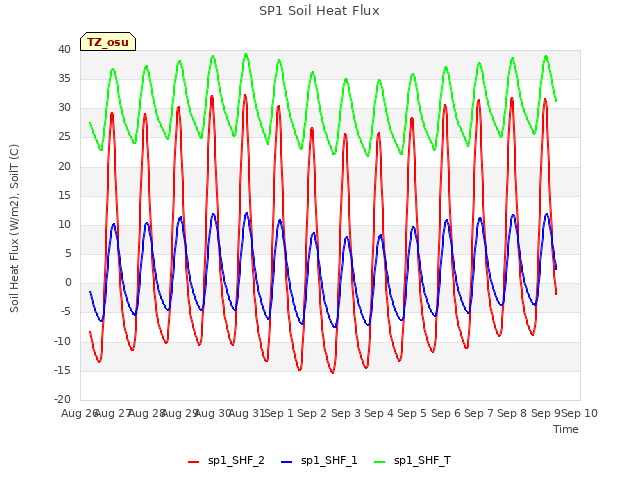Click the Aug 31 x-axis date label

[x=247, y=413]
